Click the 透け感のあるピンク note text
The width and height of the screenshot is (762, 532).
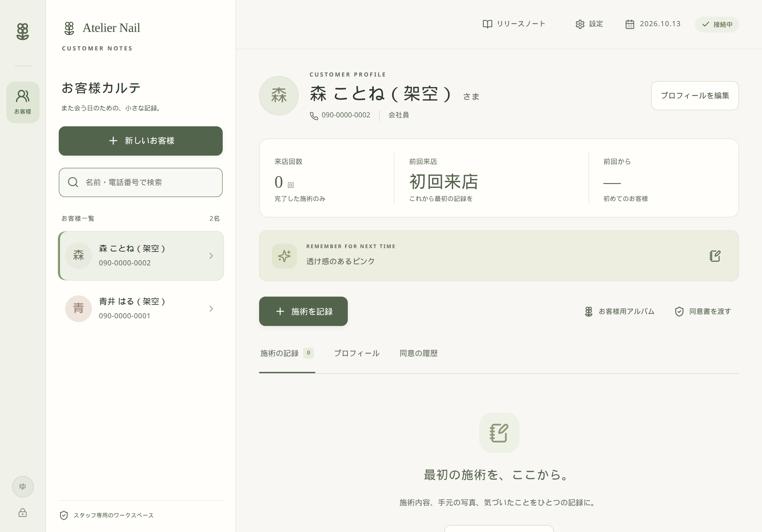(x=340, y=261)
